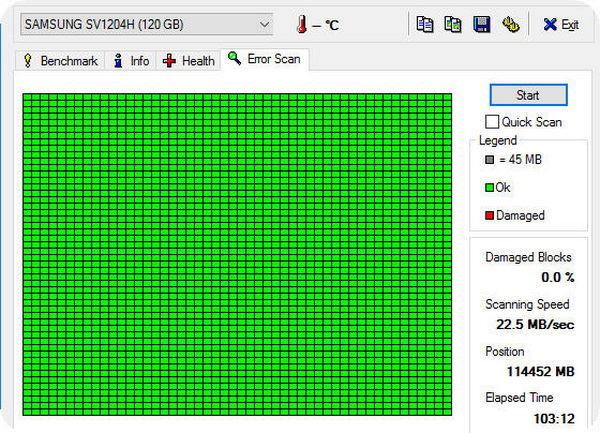Click the copy screenshot to clipboard icon

453,23
